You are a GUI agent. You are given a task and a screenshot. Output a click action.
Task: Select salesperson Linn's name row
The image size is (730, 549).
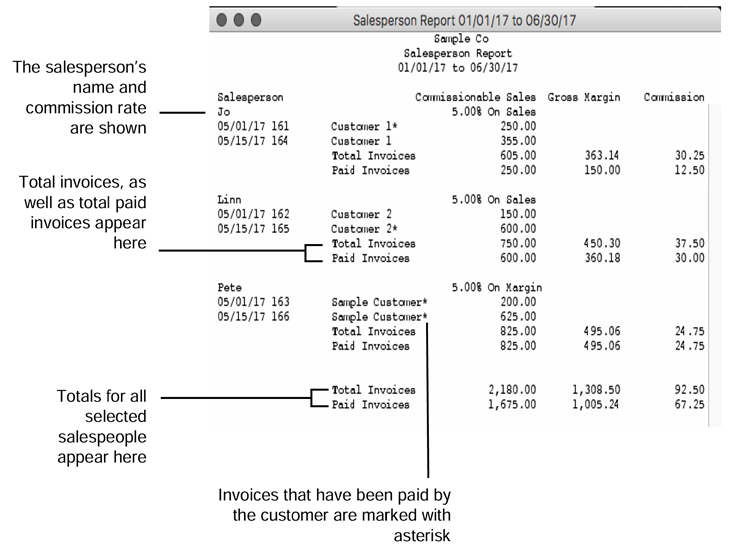click(x=229, y=200)
